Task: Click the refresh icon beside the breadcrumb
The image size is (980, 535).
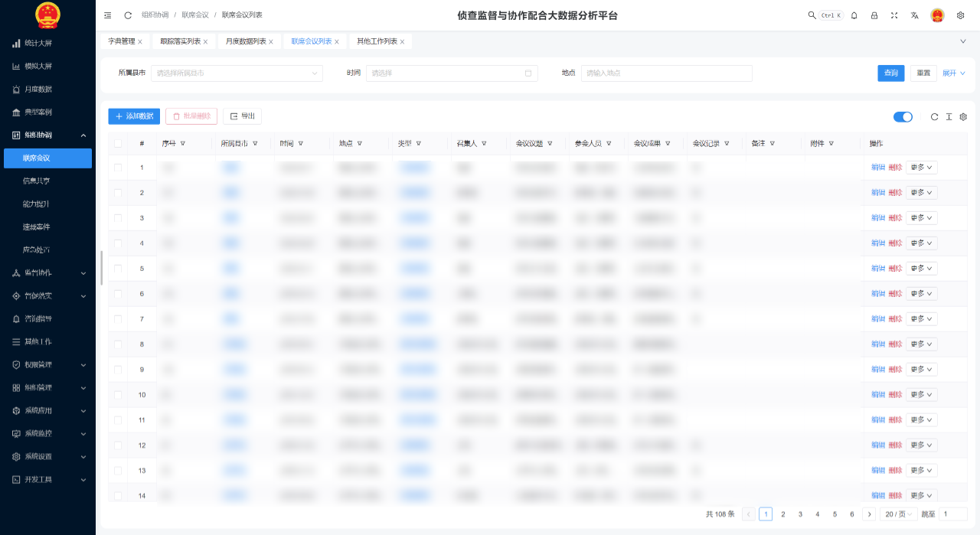Action: [x=128, y=15]
